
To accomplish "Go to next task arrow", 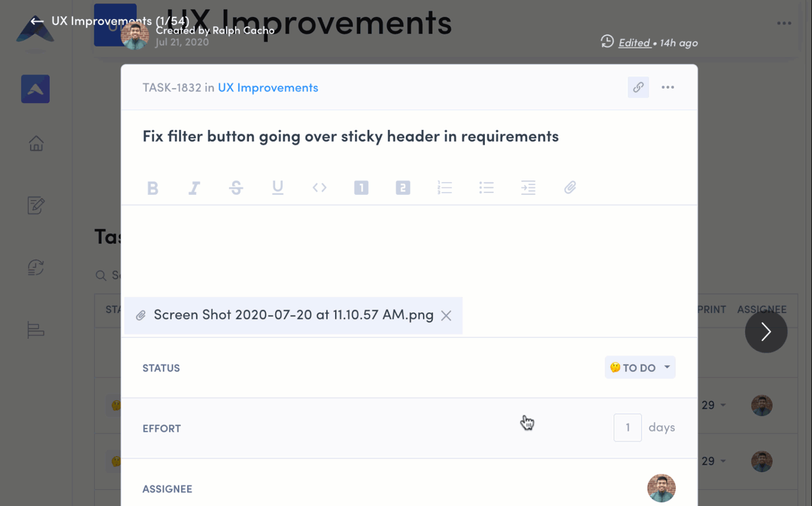I will point(766,332).
